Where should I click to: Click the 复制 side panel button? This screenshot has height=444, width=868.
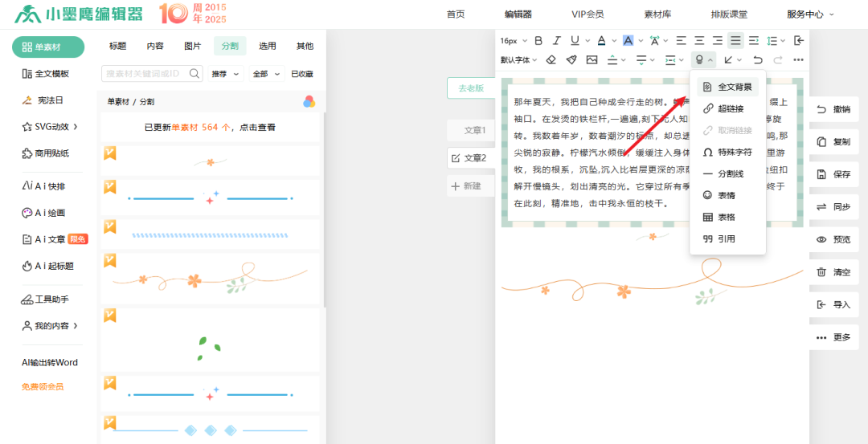tap(834, 141)
